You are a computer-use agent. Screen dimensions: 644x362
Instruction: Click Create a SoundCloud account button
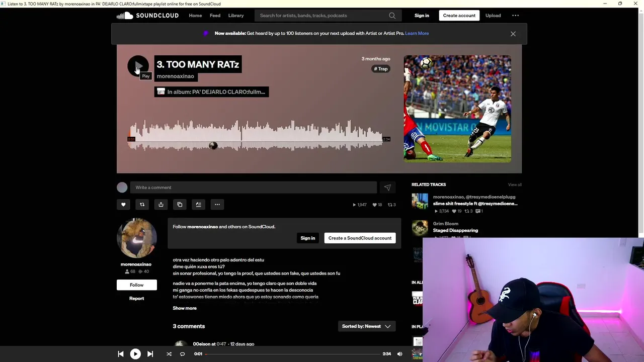(360, 238)
